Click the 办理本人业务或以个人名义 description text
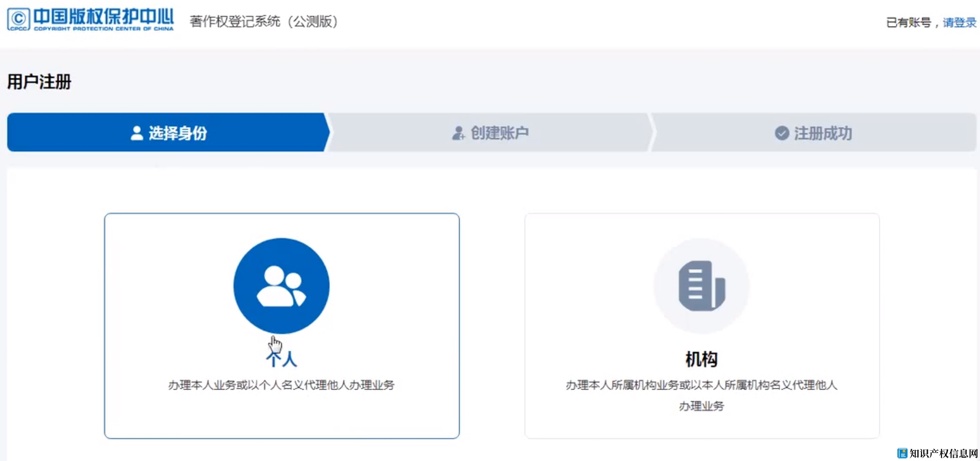The width and height of the screenshot is (980, 461). point(281,385)
